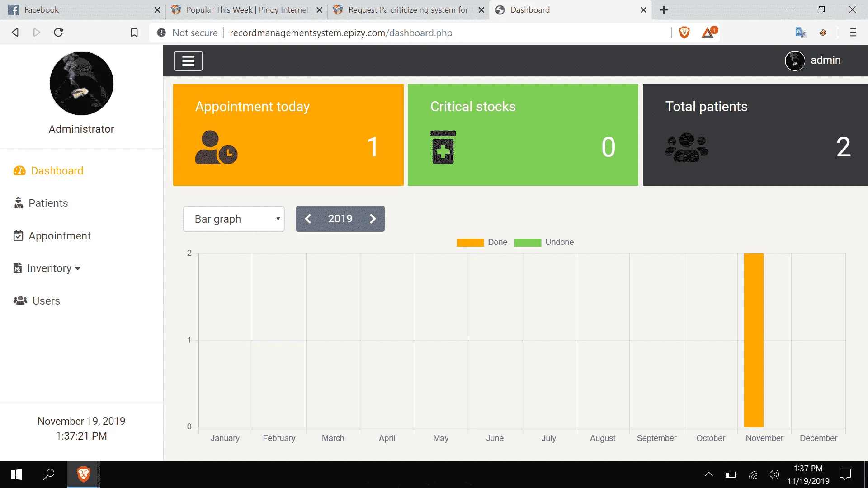Click the Administrator profile picture in sidebar
This screenshot has height=488, width=868.
[81, 83]
